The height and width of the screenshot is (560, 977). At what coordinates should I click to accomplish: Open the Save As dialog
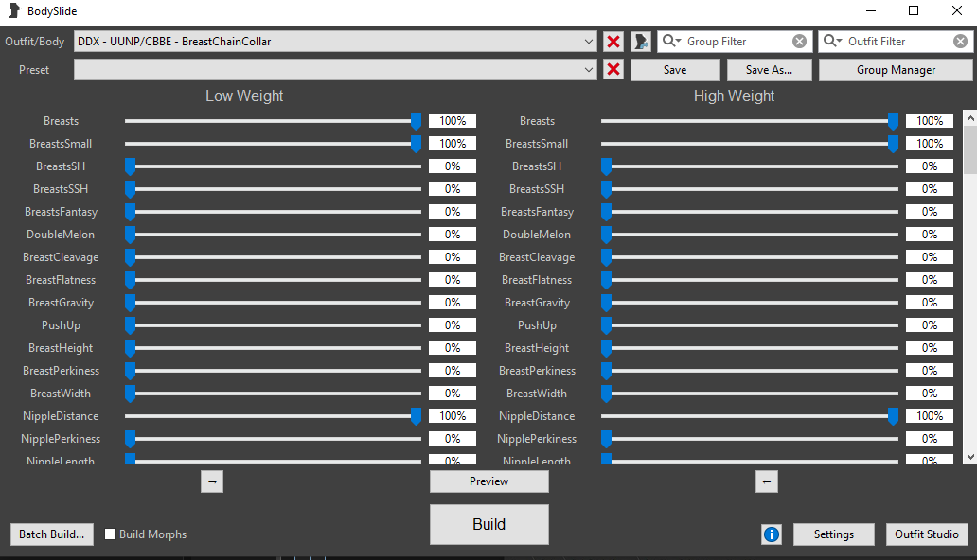769,69
